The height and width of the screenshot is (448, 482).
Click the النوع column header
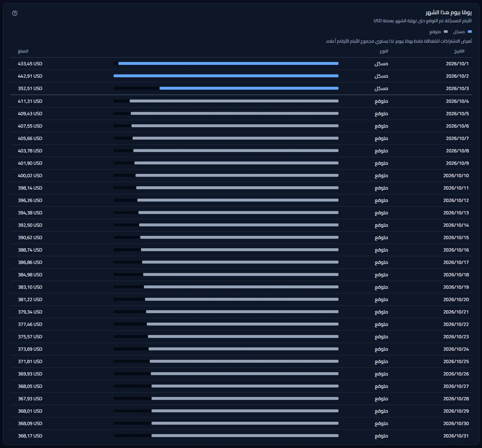coord(384,51)
